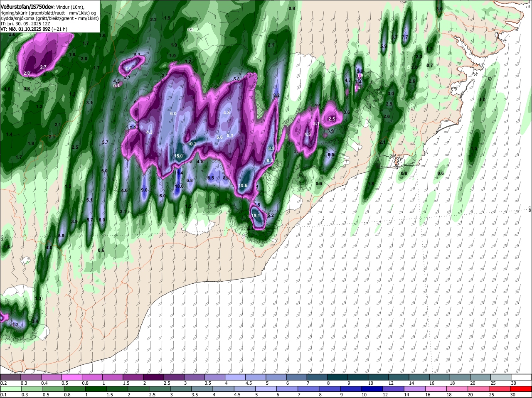Viewport: 532px width, 398px height.
Task: Click the 4.3 value in the pink area
Action: [x=308, y=134]
